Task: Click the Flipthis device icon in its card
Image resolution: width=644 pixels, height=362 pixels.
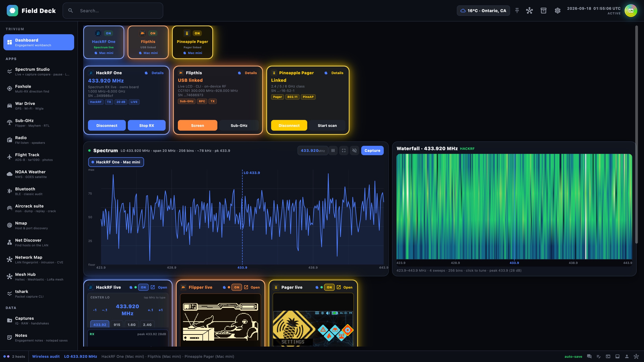Action: tap(181, 73)
